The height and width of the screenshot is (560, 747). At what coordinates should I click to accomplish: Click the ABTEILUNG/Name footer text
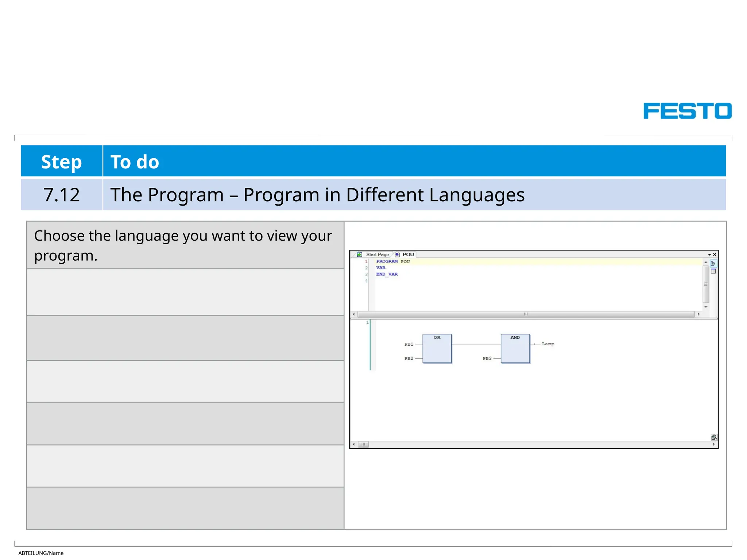41,553
